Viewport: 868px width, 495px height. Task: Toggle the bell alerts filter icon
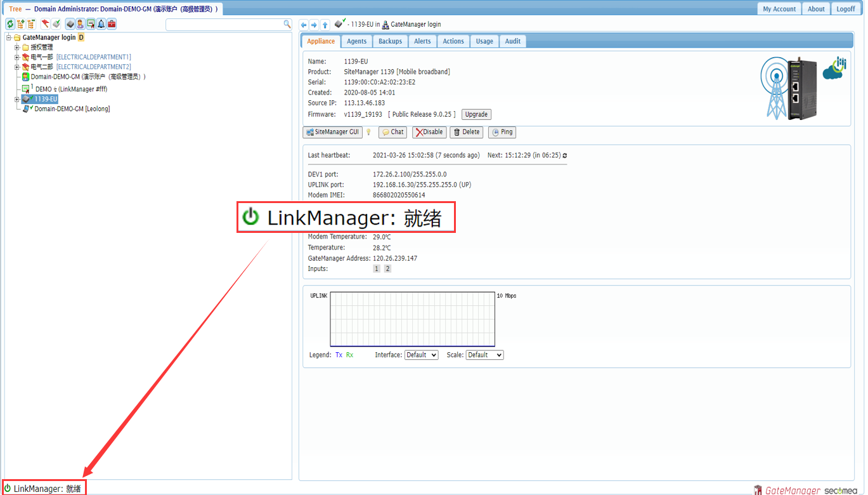(x=101, y=24)
